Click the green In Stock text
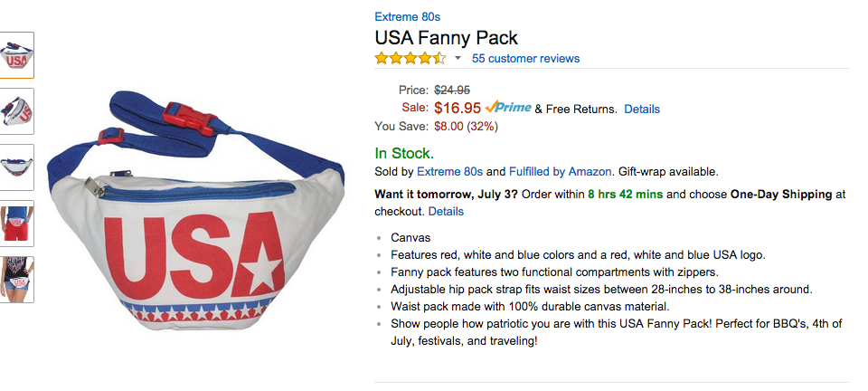Image resolution: width=868 pixels, height=391 pixels. 404,153
